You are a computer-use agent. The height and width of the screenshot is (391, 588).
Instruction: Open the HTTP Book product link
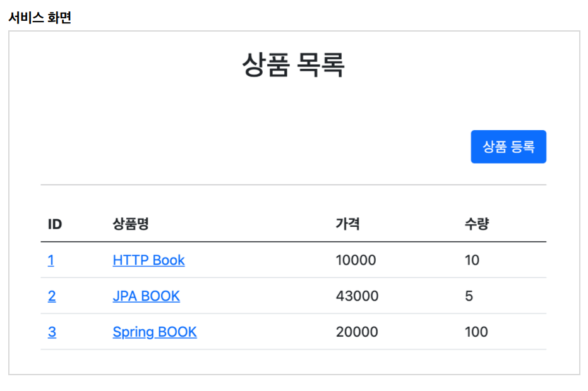pos(148,260)
